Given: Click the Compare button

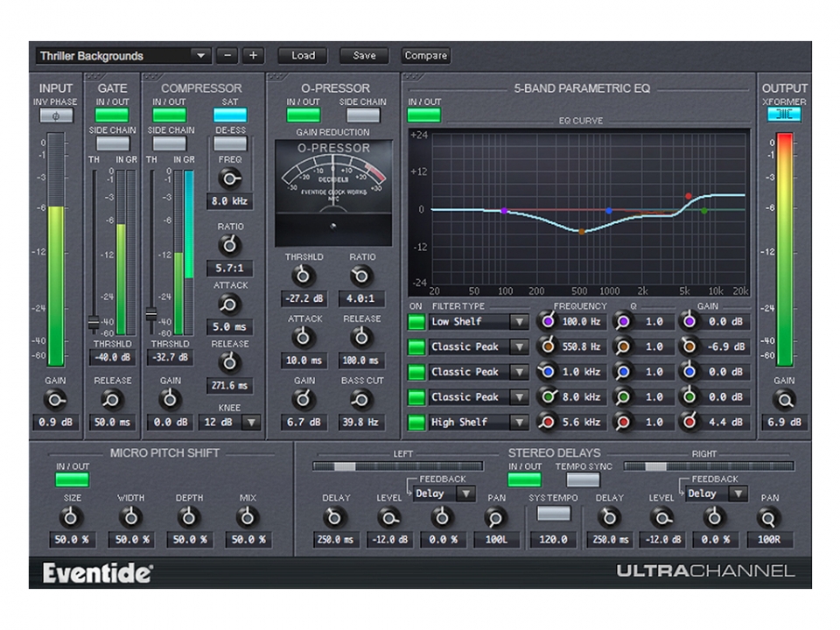Looking at the screenshot, I should coord(425,55).
